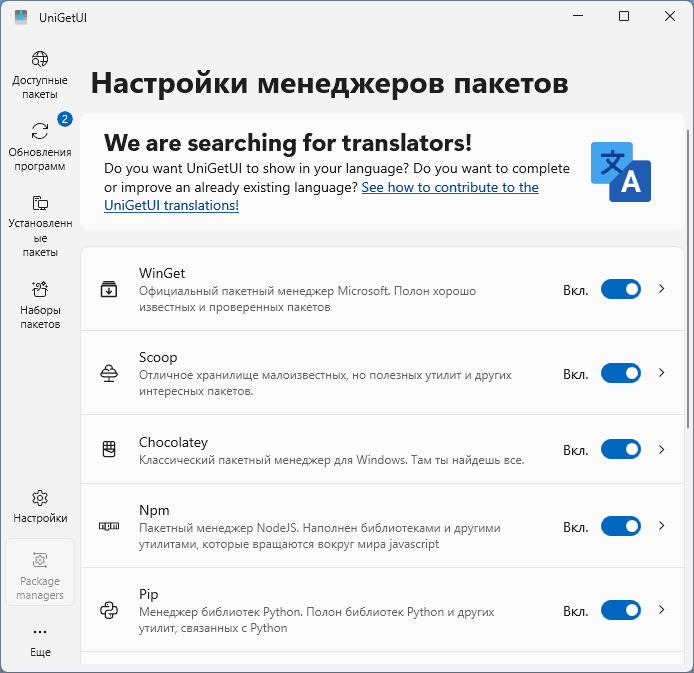Viewport: 694px width, 673px height.
Task: Go to Установленные пакеты label
Action: click(40, 238)
